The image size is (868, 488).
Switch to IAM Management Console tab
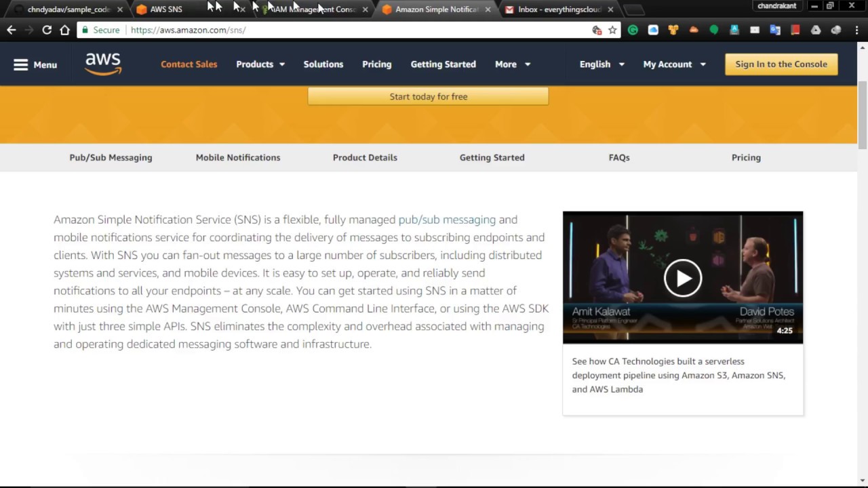coord(312,9)
